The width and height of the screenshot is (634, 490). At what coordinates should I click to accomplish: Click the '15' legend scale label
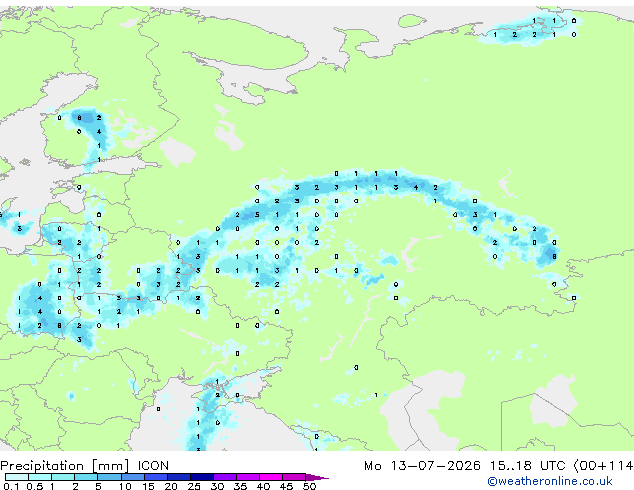148,486
